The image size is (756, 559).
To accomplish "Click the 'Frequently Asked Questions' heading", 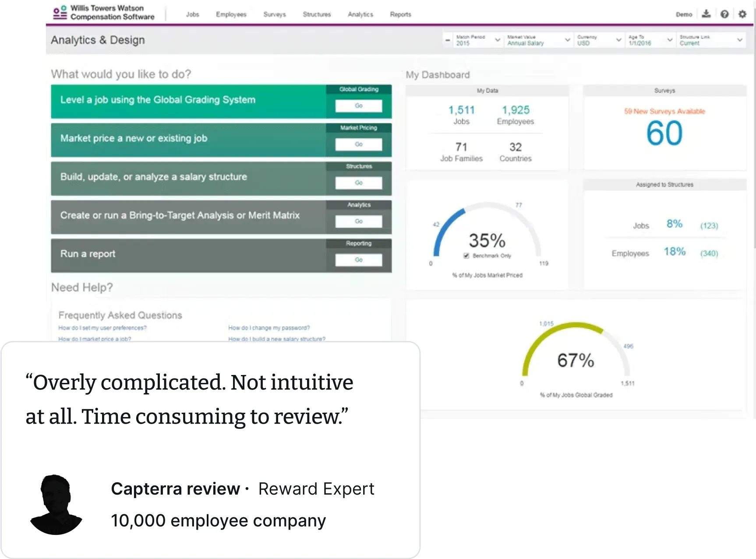I will click(x=120, y=315).
